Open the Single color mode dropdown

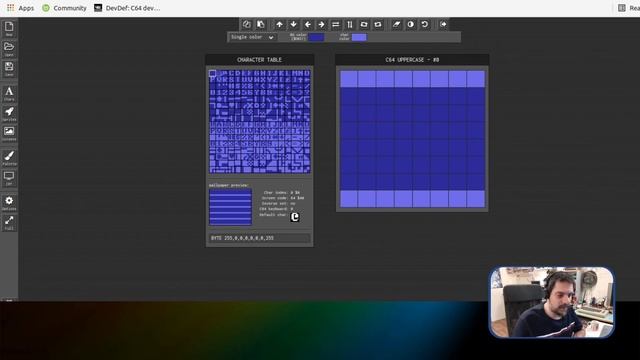pos(252,37)
